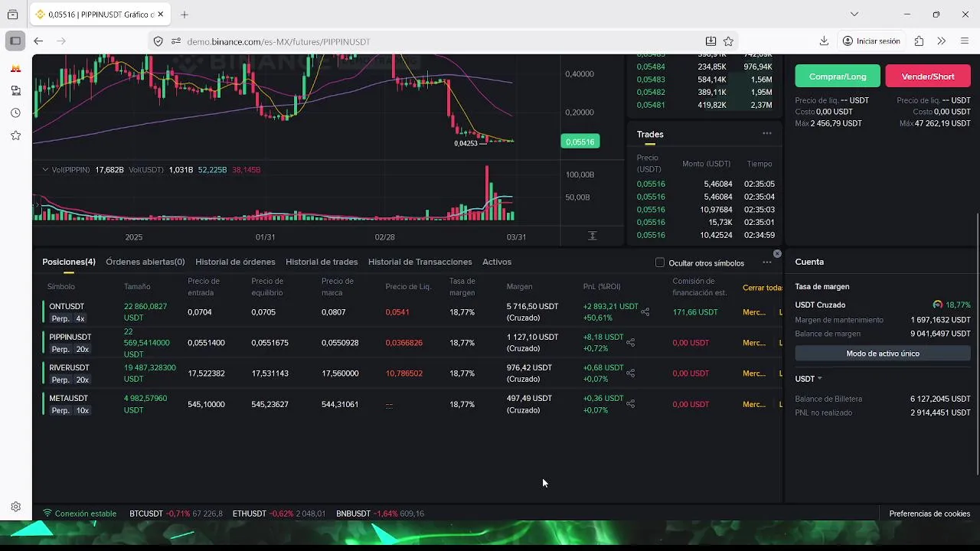Check Ocultar otros símbolos checkbox
980x551 pixels.
click(660, 262)
